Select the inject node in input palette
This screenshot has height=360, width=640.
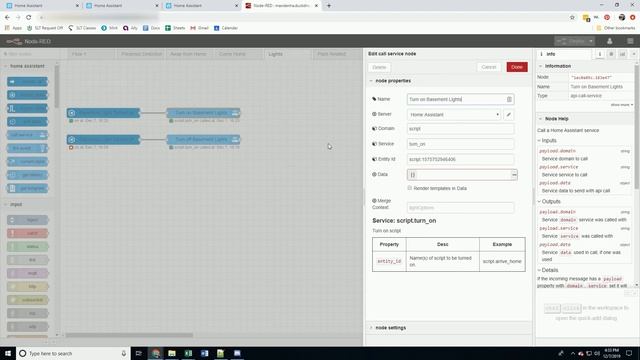(27, 220)
